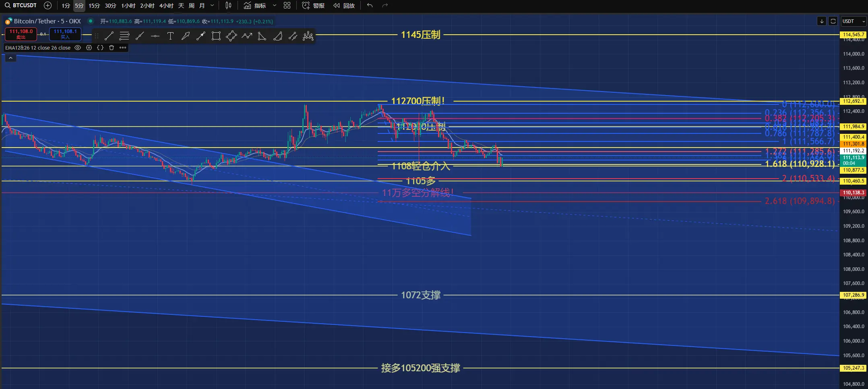Open EMA12&26 source code braces icon

[100, 48]
